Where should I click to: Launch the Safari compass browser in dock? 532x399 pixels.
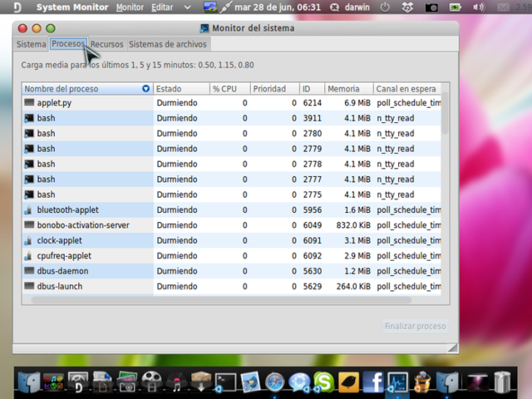point(274,382)
